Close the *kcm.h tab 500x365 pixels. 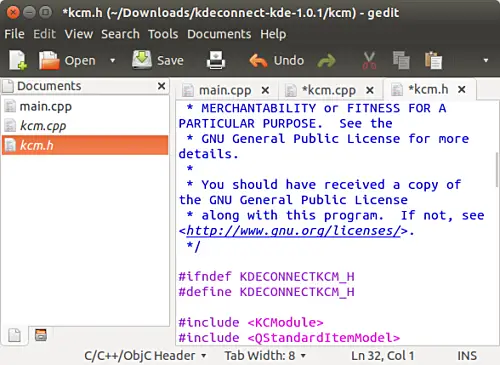point(462,89)
